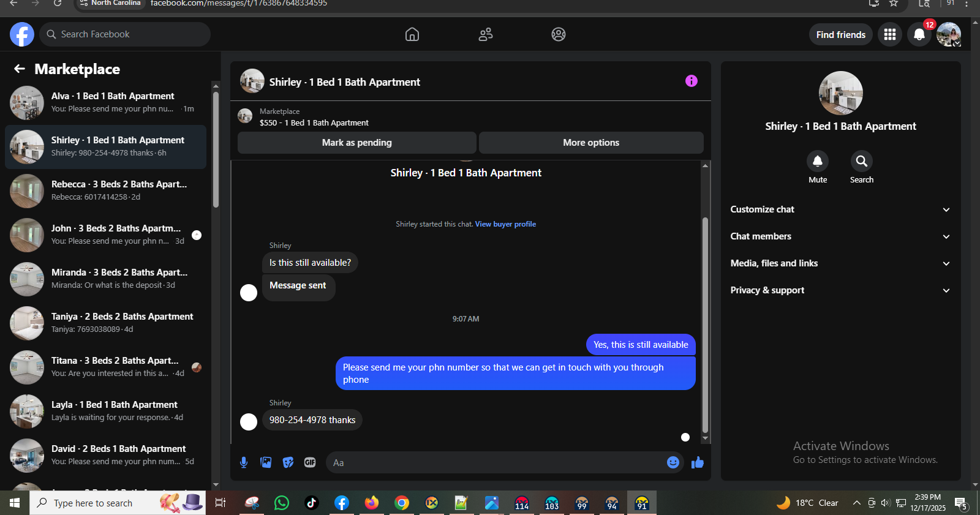Expand the Chat members section
The width and height of the screenshot is (980, 515).
(x=840, y=236)
